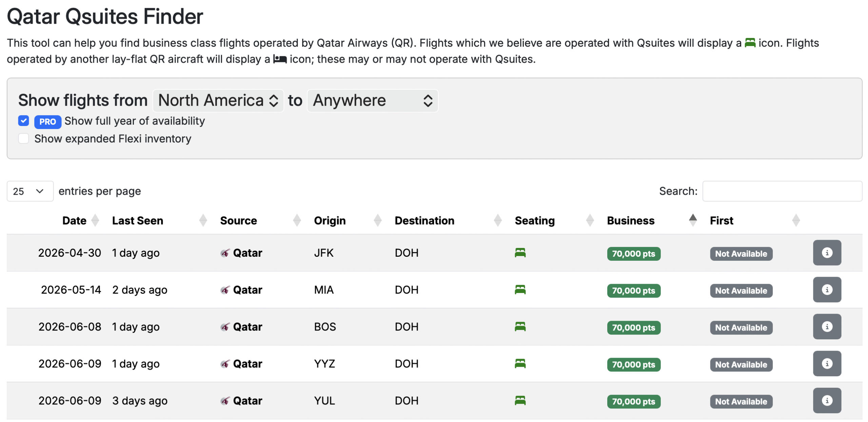Screen dimensions: 868x422
Task: Open info button for MIA flight row
Action: pos(826,290)
